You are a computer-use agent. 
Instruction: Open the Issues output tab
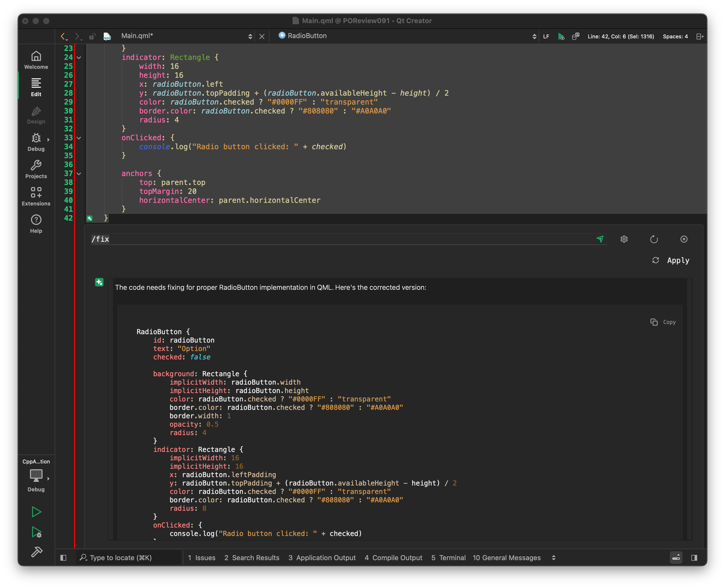tap(201, 558)
